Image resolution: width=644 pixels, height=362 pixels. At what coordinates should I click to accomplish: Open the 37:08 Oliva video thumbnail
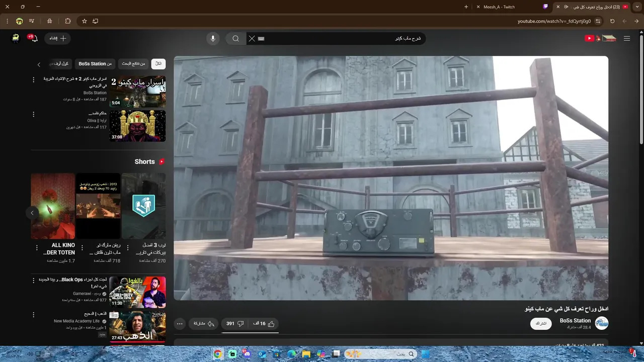[138, 126]
